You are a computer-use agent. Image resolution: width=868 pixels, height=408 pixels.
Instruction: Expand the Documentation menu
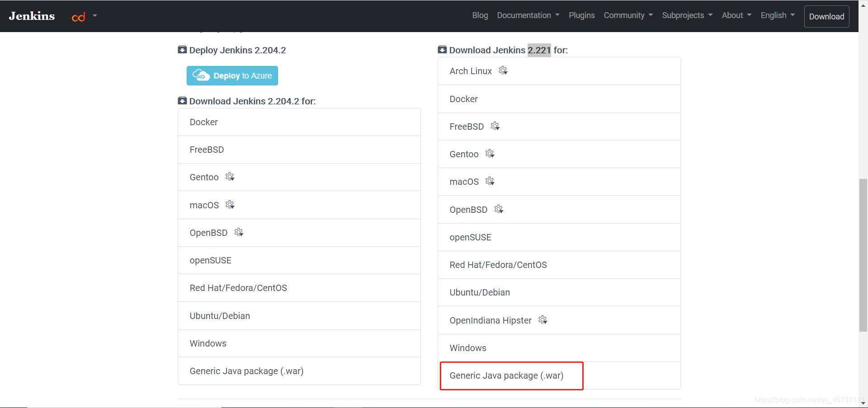tap(528, 15)
